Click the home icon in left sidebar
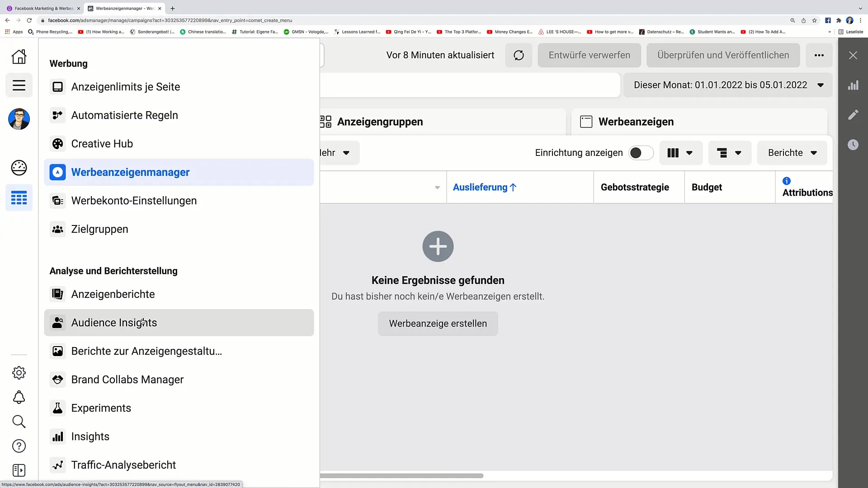 click(x=19, y=56)
